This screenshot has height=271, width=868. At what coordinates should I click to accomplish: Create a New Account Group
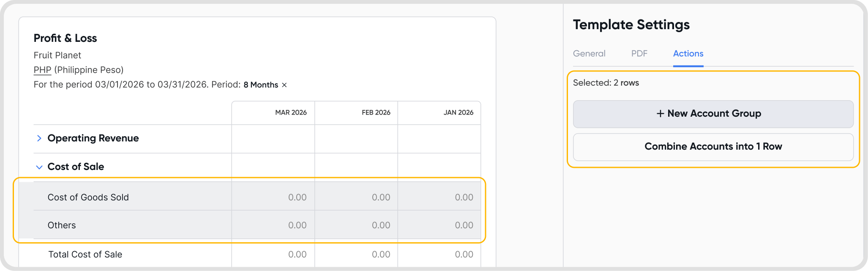point(714,114)
